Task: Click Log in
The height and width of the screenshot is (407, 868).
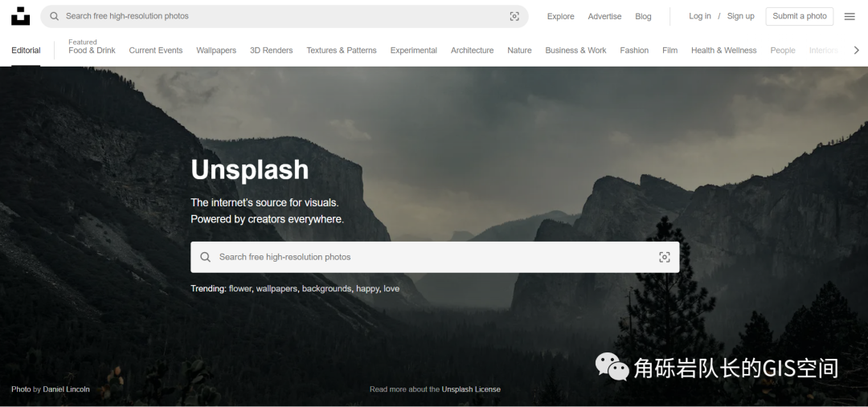Action: tap(700, 16)
